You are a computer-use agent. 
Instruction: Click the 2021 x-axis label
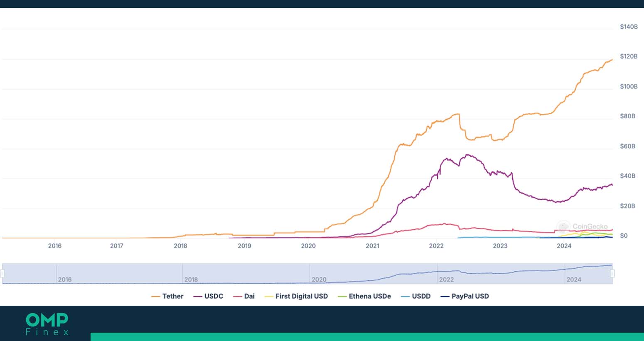373,246
